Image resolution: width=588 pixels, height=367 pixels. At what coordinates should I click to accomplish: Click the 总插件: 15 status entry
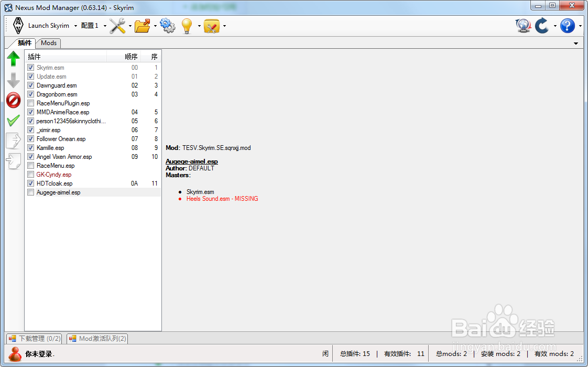(x=355, y=353)
